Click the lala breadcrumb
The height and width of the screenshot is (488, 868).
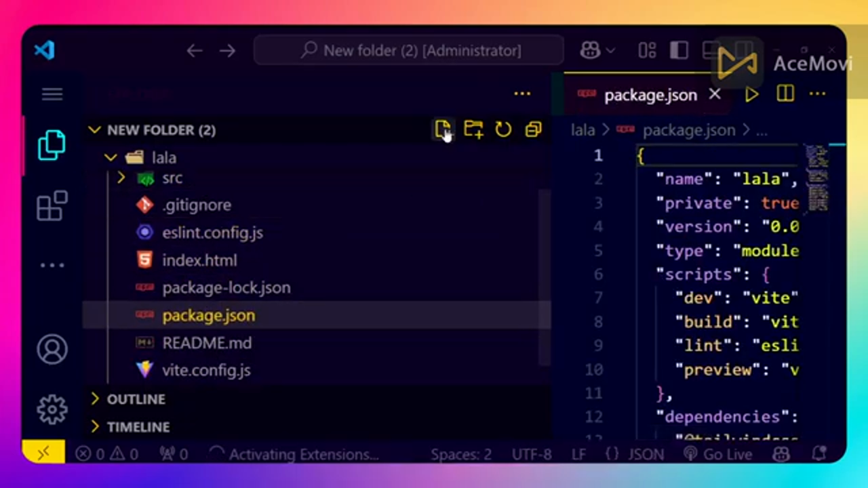point(583,130)
